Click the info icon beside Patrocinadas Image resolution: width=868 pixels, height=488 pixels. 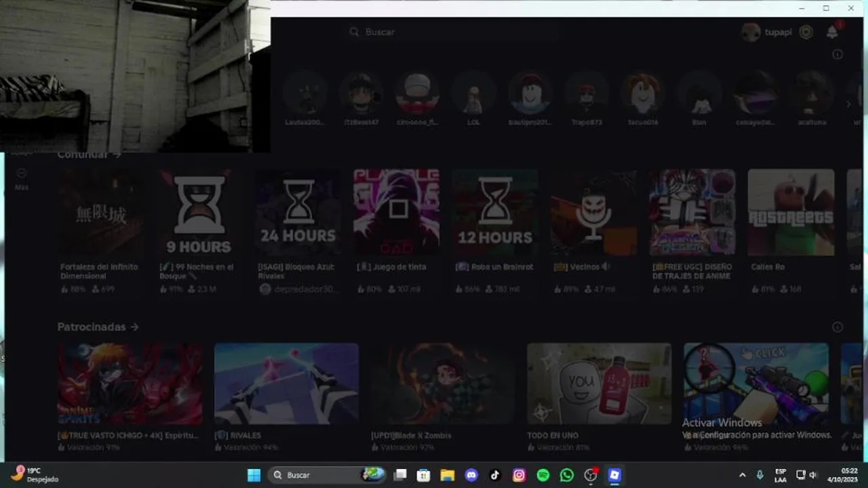click(x=837, y=327)
